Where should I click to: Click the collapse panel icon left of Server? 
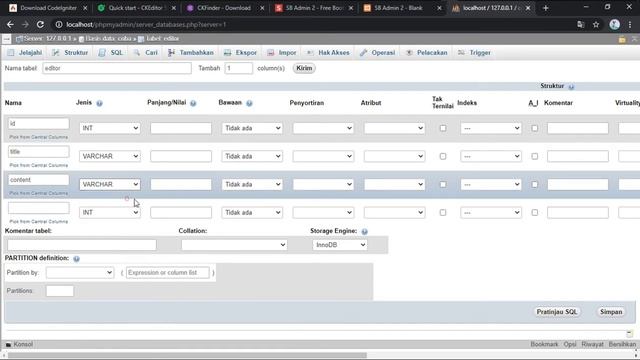[x=7, y=39]
